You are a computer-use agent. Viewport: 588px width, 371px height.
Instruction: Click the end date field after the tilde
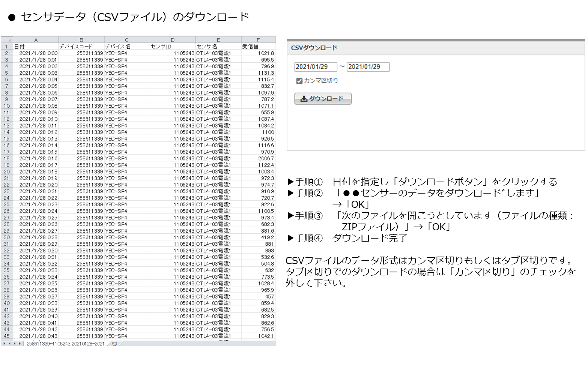point(368,67)
